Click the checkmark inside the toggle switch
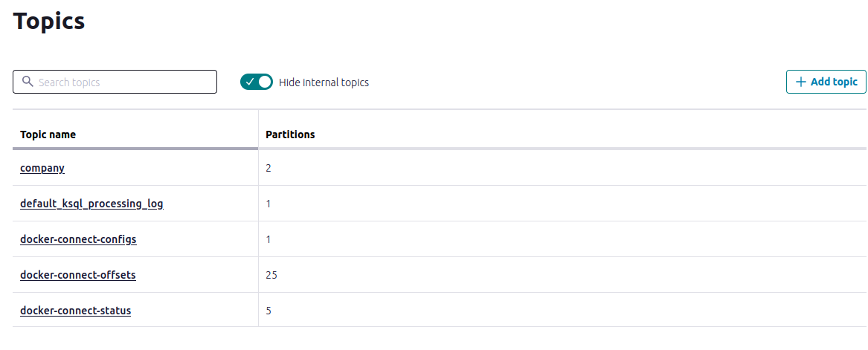The height and width of the screenshot is (350, 868). pos(250,82)
